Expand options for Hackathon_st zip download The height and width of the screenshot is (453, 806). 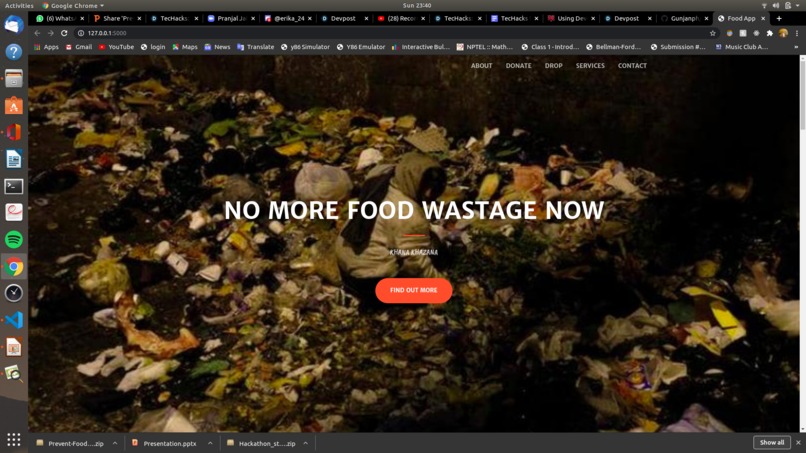point(305,443)
